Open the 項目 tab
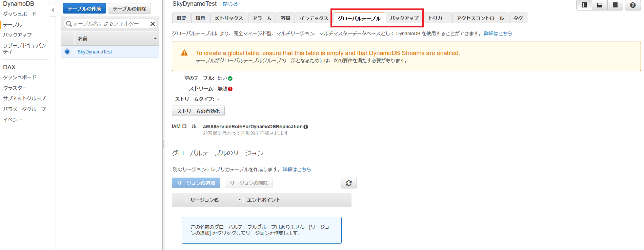 point(200,18)
